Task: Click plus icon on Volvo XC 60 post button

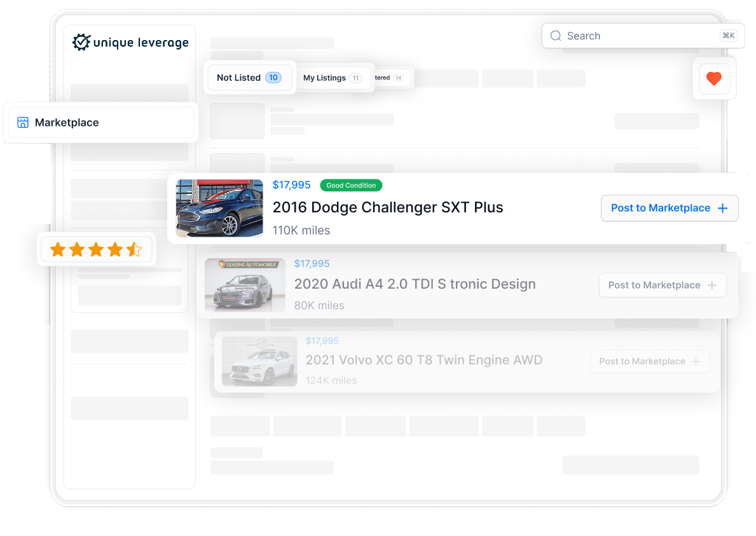Action: click(x=696, y=362)
